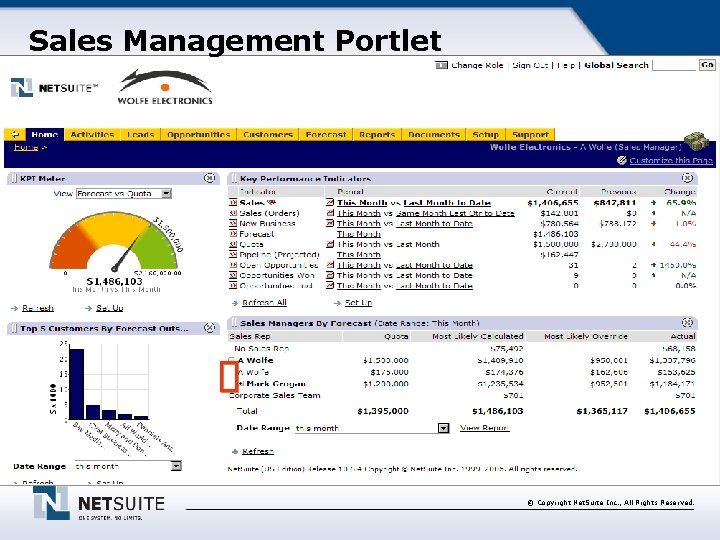Screen dimensions: 720x540
Task: Open the Leads tab
Action: pyautogui.click(x=140, y=134)
